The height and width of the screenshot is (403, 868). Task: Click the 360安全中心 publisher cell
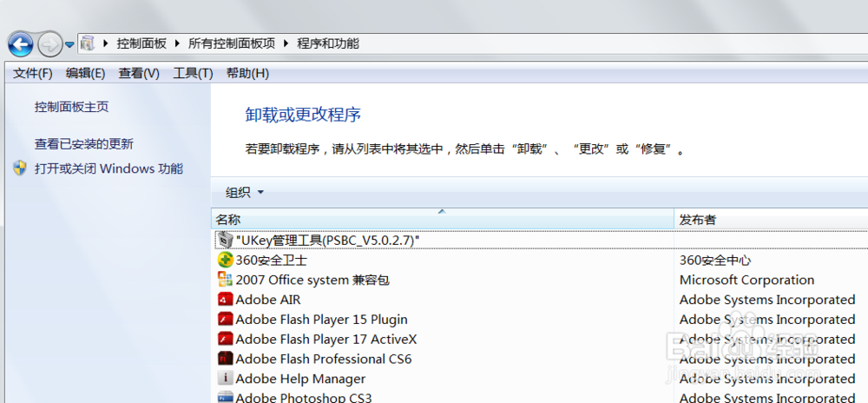(x=715, y=261)
